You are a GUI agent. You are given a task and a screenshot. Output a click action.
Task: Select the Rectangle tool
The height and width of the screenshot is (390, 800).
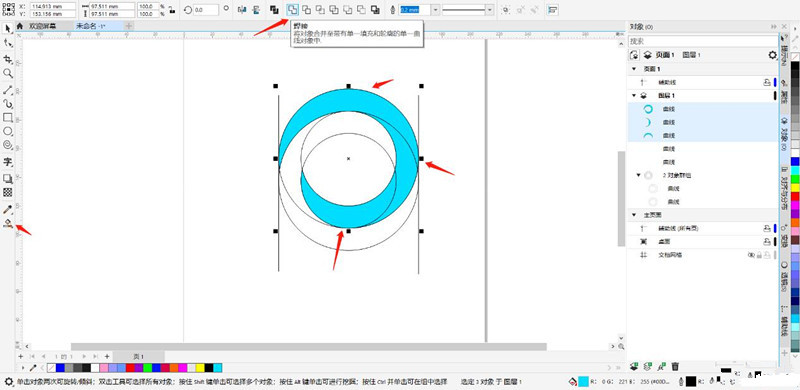(8, 117)
